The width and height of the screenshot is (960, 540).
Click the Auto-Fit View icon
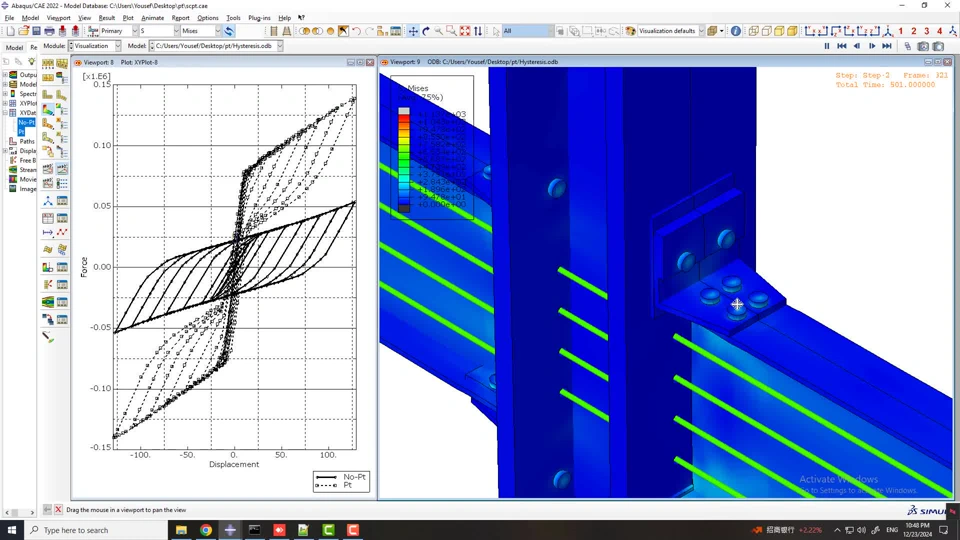click(x=465, y=31)
